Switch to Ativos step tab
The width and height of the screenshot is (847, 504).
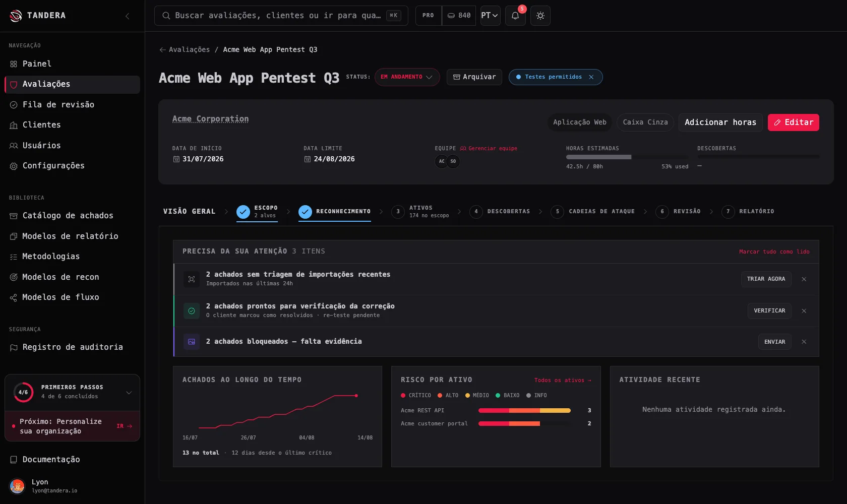(x=420, y=212)
